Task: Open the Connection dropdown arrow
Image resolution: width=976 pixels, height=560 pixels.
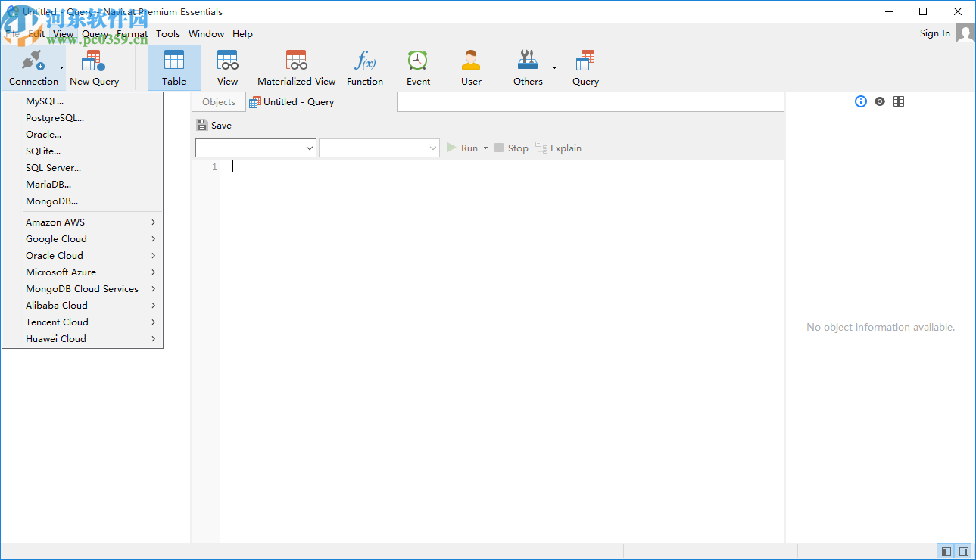Action: tap(61, 68)
